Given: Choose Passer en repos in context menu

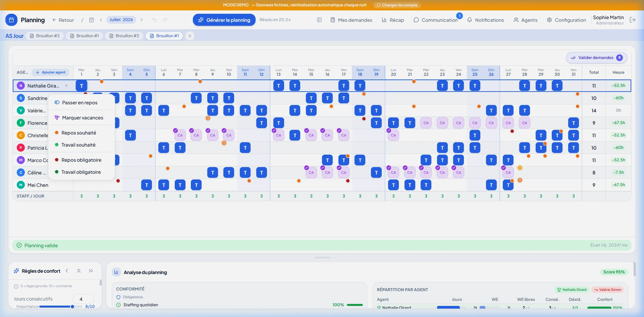Looking at the screenshot, I should point(82,103).
